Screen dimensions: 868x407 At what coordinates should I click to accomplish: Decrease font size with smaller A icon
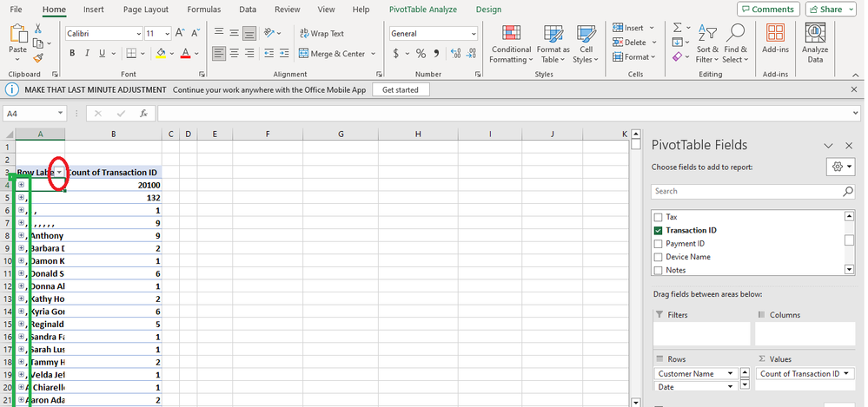(x=195, y=33)
